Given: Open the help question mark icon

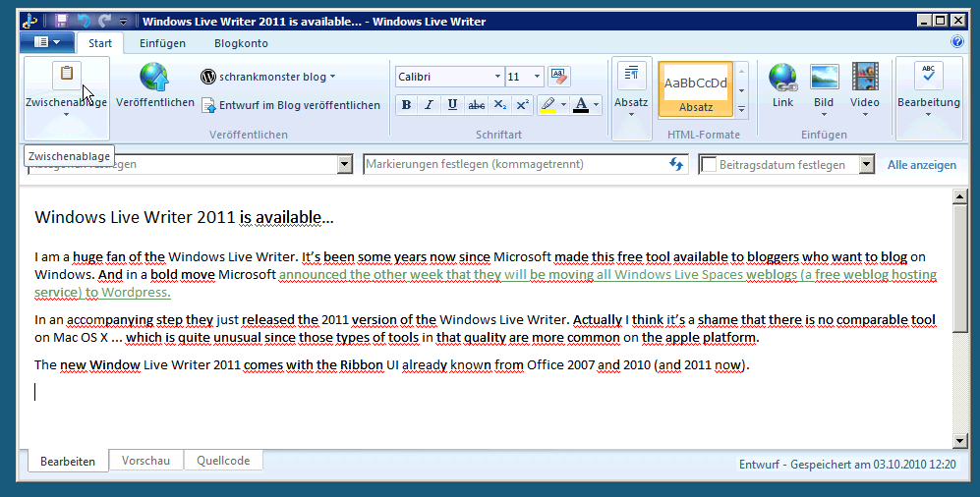Looking at the screenshot, I should coord(956,42).
